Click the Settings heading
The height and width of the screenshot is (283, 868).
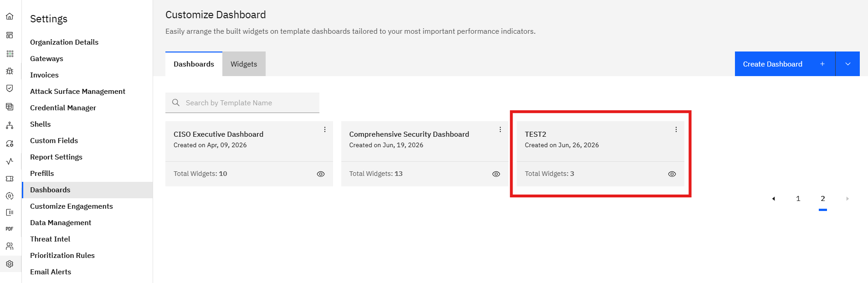point(49,19)
